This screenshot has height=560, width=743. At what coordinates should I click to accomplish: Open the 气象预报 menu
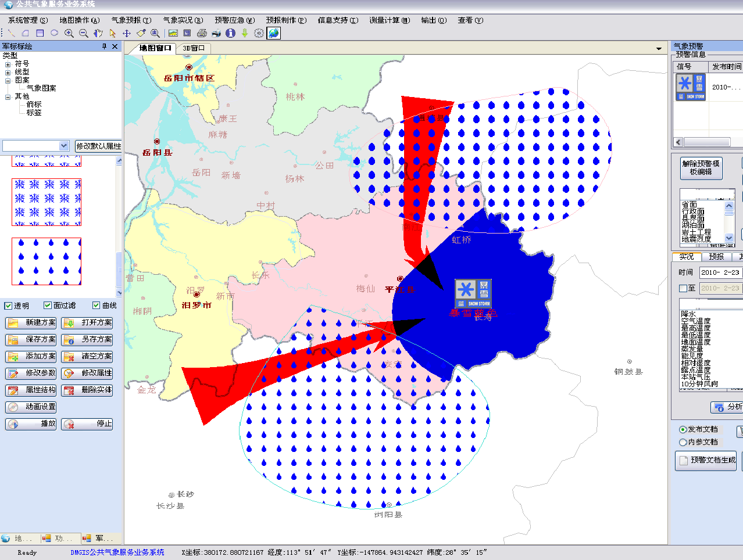pyautogui.click(x=131, y=20)
